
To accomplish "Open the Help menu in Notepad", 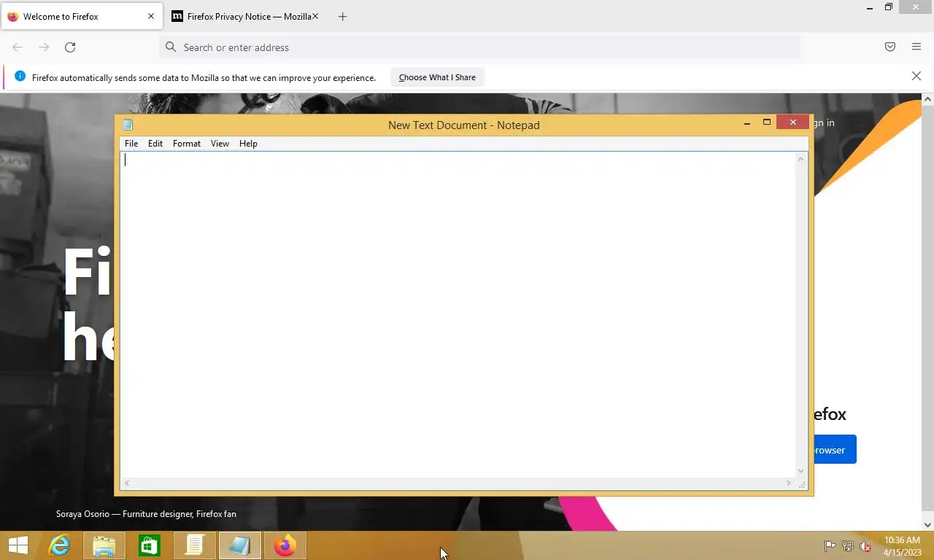I will click(x=248, y=144).
